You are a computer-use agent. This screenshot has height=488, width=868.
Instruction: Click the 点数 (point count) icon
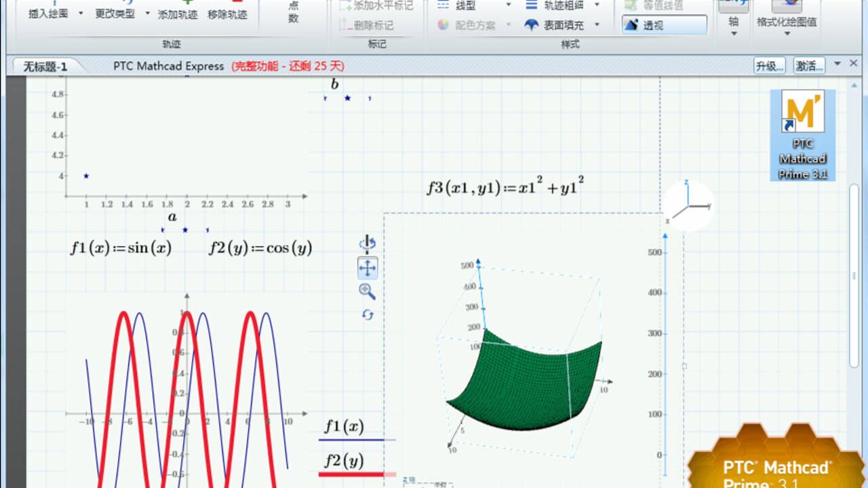[292, 12]
